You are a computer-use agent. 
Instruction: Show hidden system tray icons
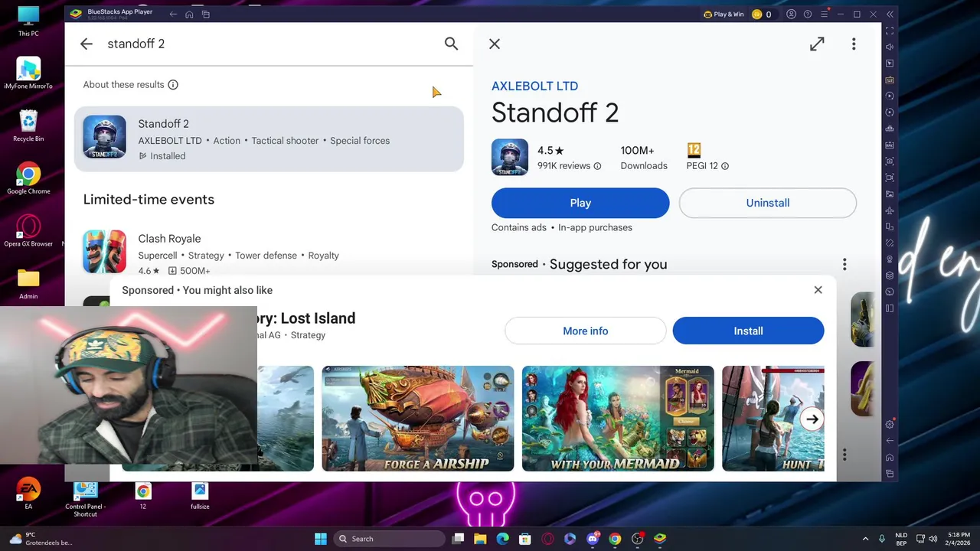pyautogui.click(x=865, y=539)
